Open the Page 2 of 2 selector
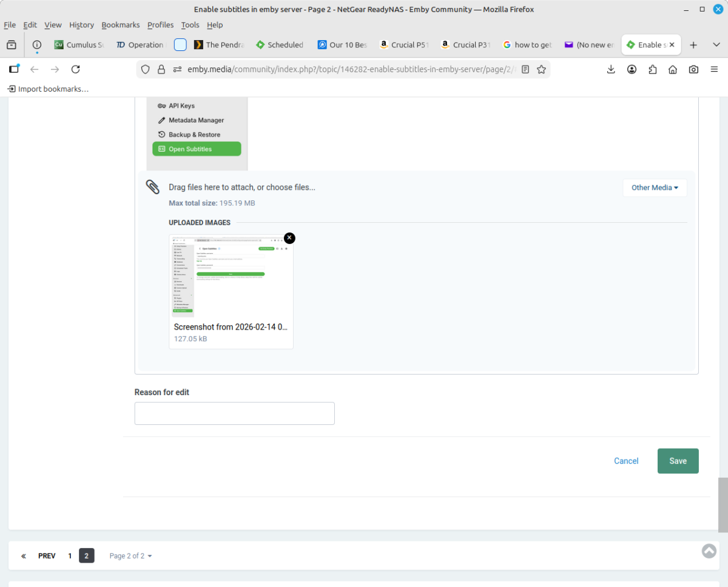The image size is (728, 587). pyautogui.click(x=130, y=555)
